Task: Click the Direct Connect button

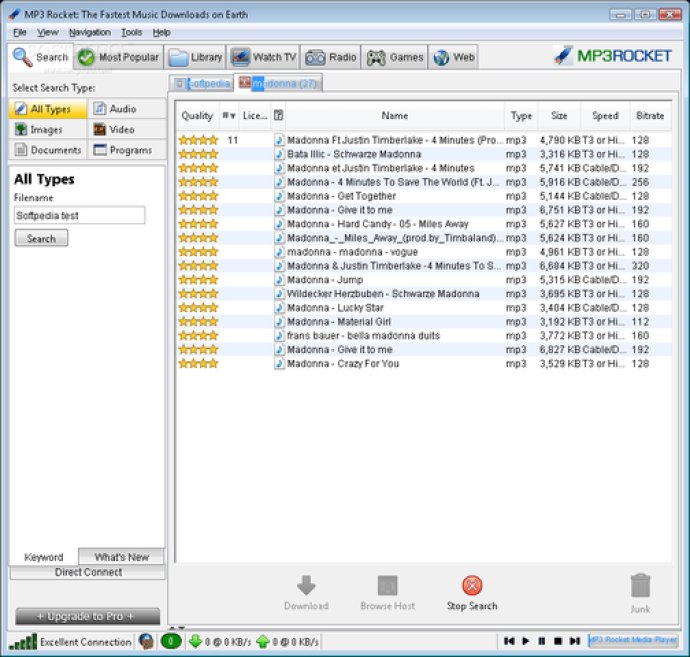Action: [88, 573]
